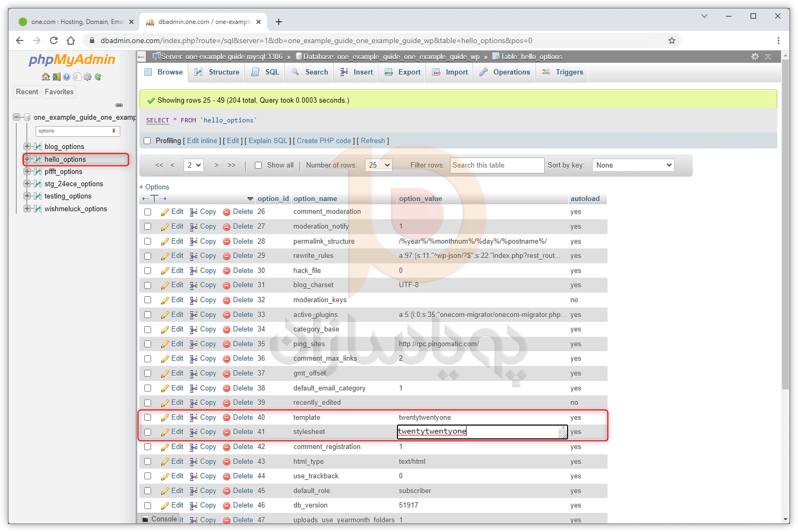This screenshot has width=798, height=532.
Task: Click the red Delete icon for row 33
Action: [227, 315]
